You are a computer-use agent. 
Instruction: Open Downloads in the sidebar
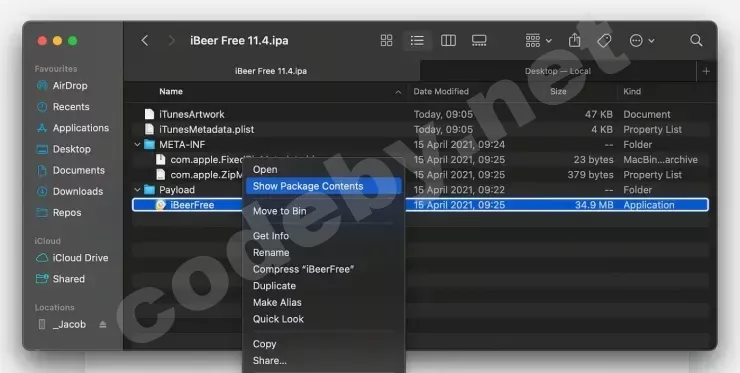click(x=69, y=192)
